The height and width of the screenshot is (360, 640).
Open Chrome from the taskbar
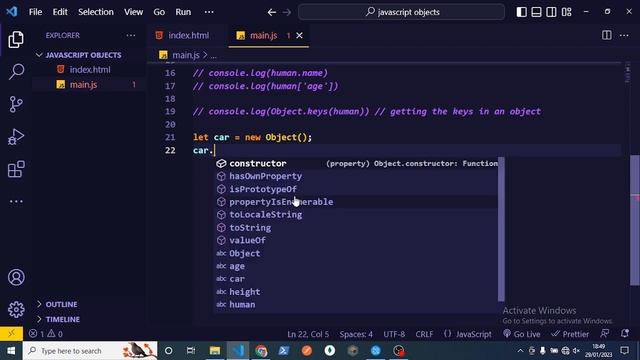click(x=261, y=351)
